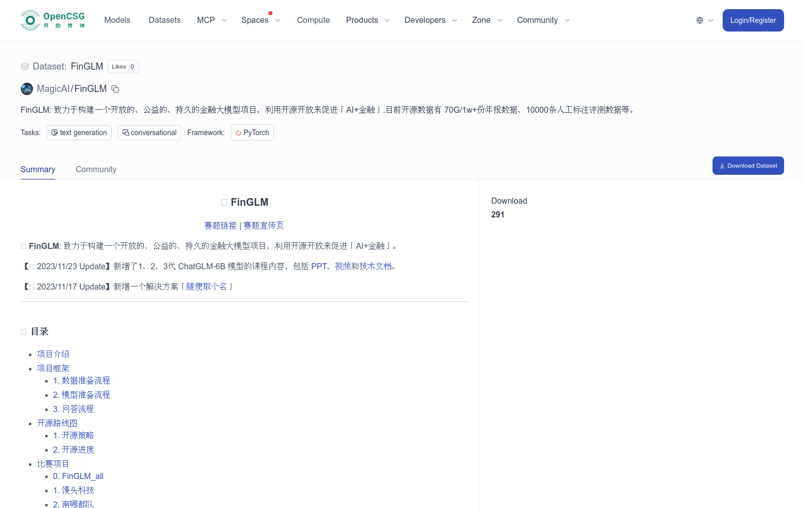This screenshot has height=508, width=812.
Task: Select the PyTorch framework tag
Action: pos(252,133)
